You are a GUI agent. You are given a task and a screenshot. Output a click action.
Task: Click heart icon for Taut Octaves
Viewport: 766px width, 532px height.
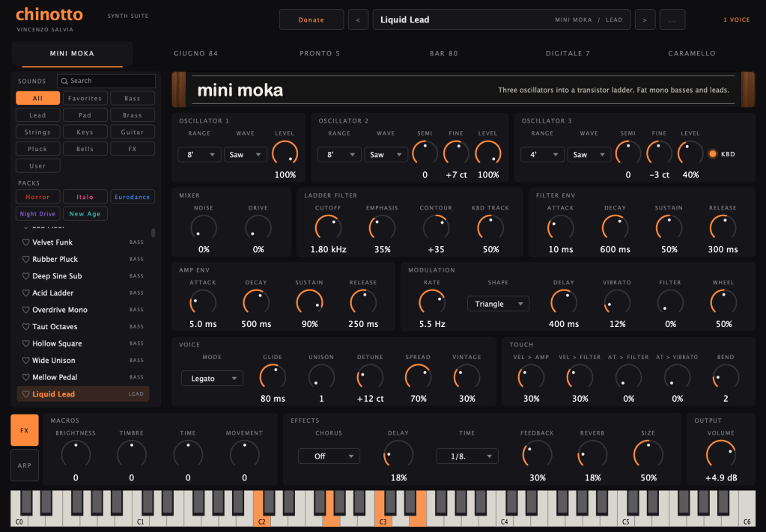point(26,326)
